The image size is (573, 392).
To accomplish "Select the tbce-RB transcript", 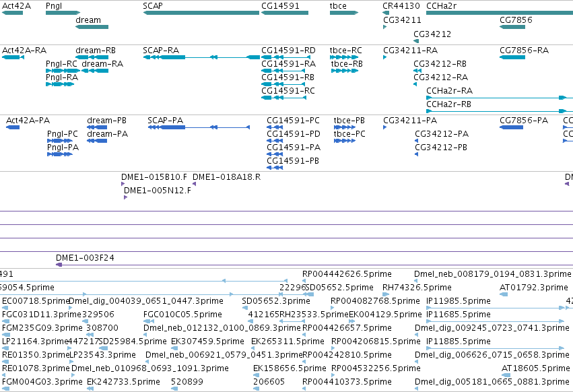I will [x=345, y=71].
